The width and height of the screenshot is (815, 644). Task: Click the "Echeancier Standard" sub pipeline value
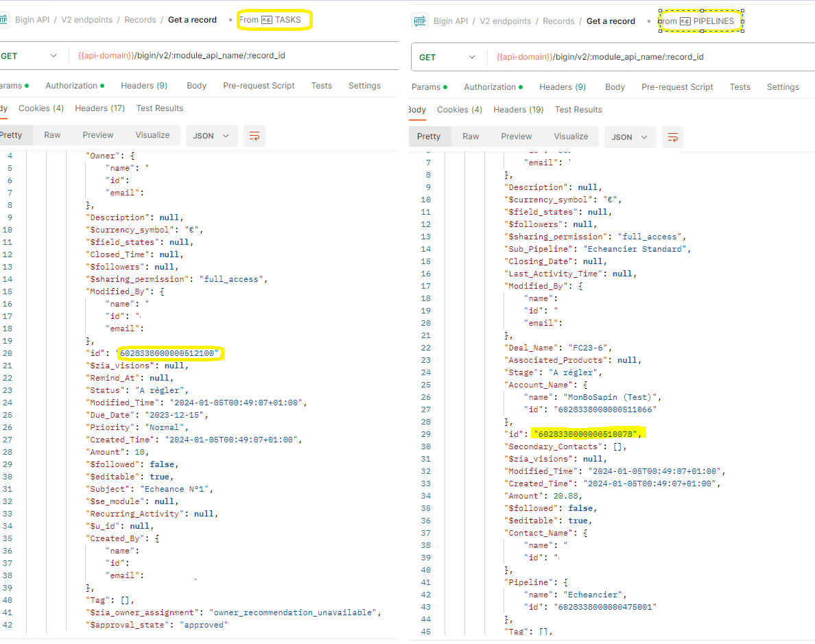635,249
